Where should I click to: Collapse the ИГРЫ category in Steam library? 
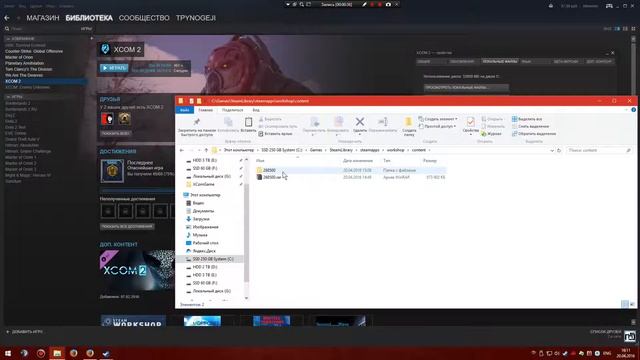(8, 97)
